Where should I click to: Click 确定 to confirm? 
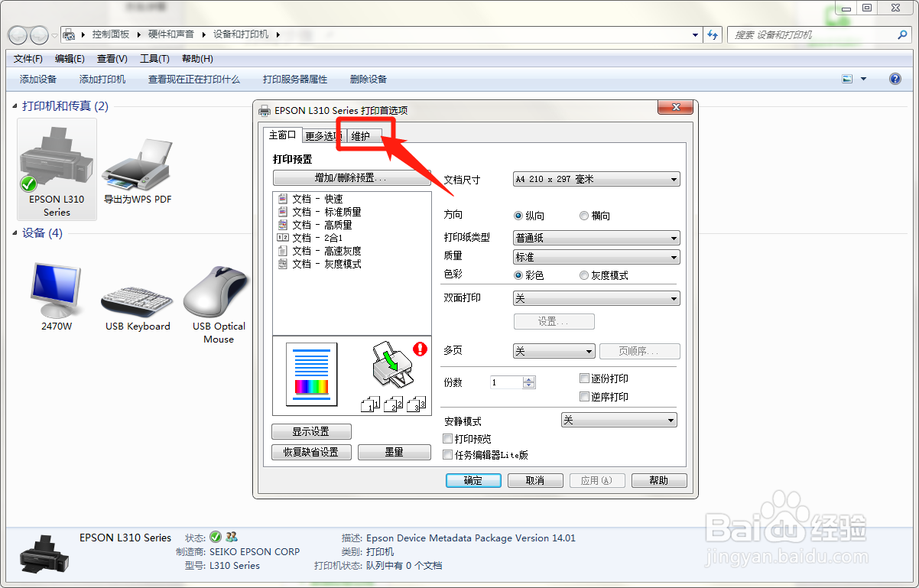(473, 480)
